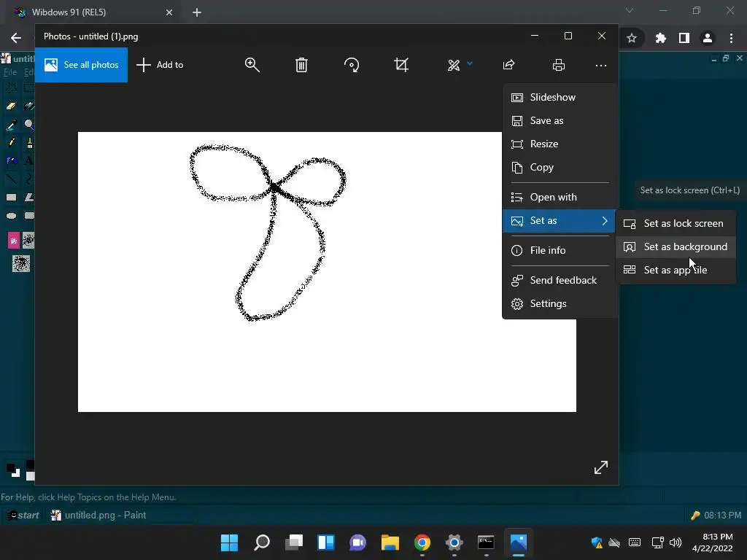Open File Explorer from the taskbar
Image resolution: width=747 pixels, height=560 pixels.
390,542
